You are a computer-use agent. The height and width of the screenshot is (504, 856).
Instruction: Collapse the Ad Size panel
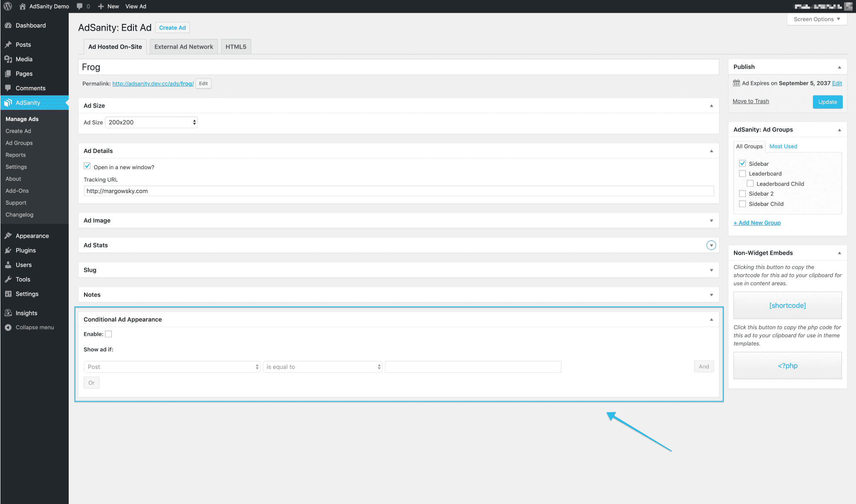[711, 106]
